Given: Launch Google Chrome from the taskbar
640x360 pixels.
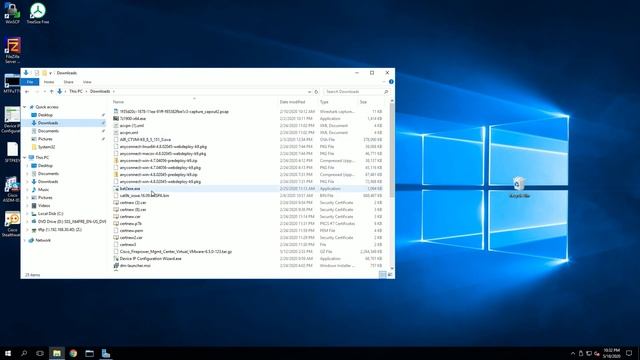Looking at the screenshot, I should pos(73,353).
